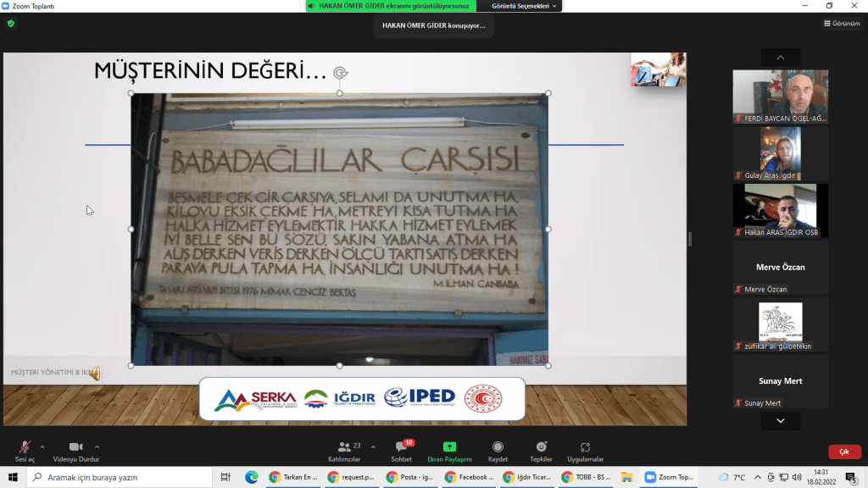Open the Tepkiler reactions menu
The width and height of the screenshot is (868, 488).
(x=541, y=451)
